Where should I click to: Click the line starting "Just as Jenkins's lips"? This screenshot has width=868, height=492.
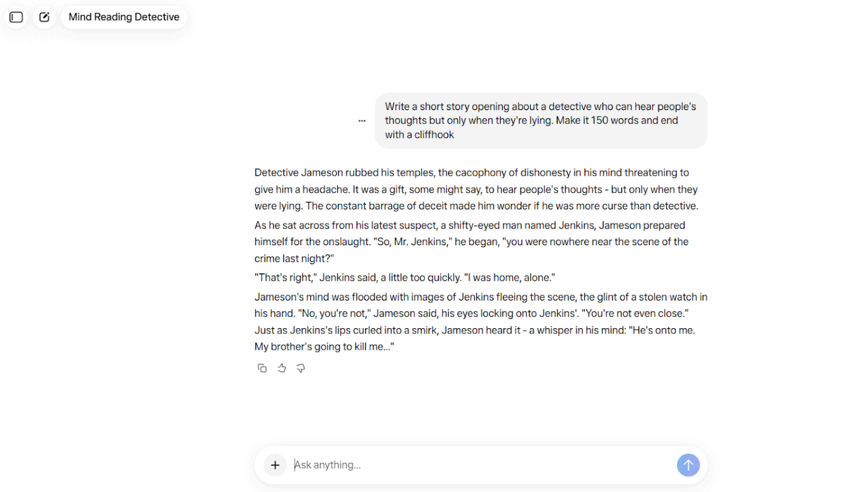[474, 330]
